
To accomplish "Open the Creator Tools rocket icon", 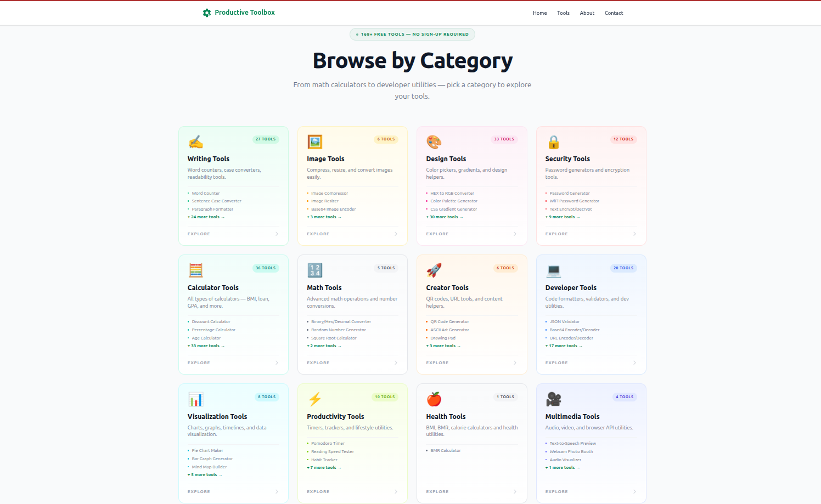I will (x=434, y=270).
